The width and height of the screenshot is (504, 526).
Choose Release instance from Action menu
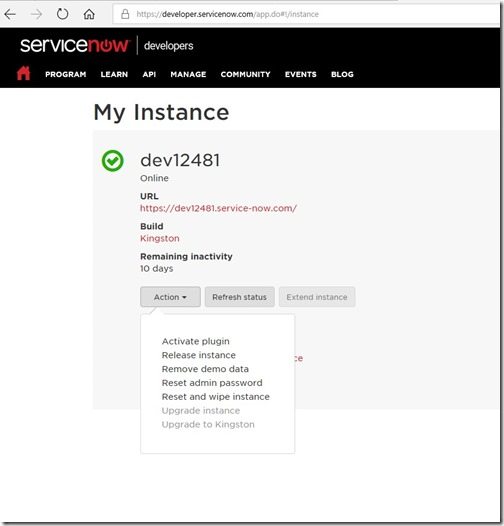199,355
